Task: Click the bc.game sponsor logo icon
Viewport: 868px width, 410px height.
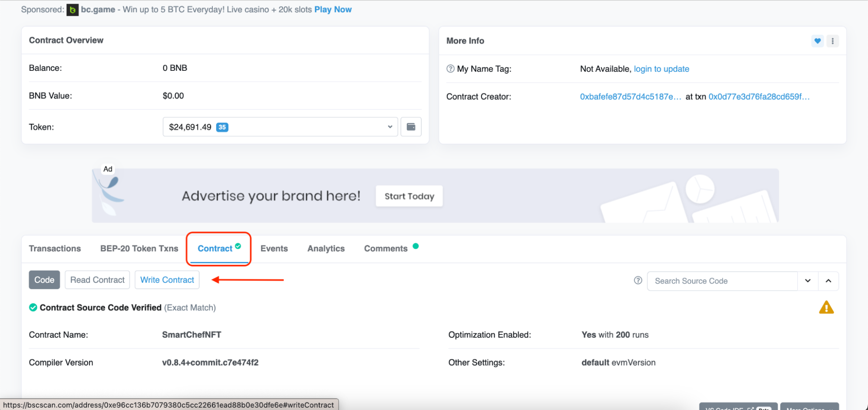Action: 73,10
